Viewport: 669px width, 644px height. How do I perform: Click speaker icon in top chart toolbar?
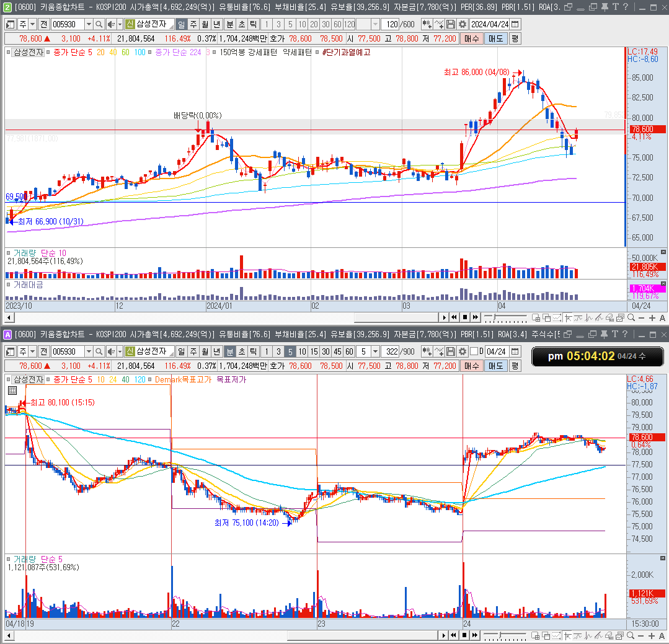pos(111,24)
